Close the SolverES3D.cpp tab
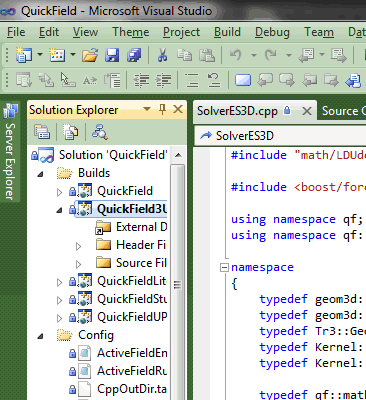This screenshot has height=400, width=366. [306, 111]
